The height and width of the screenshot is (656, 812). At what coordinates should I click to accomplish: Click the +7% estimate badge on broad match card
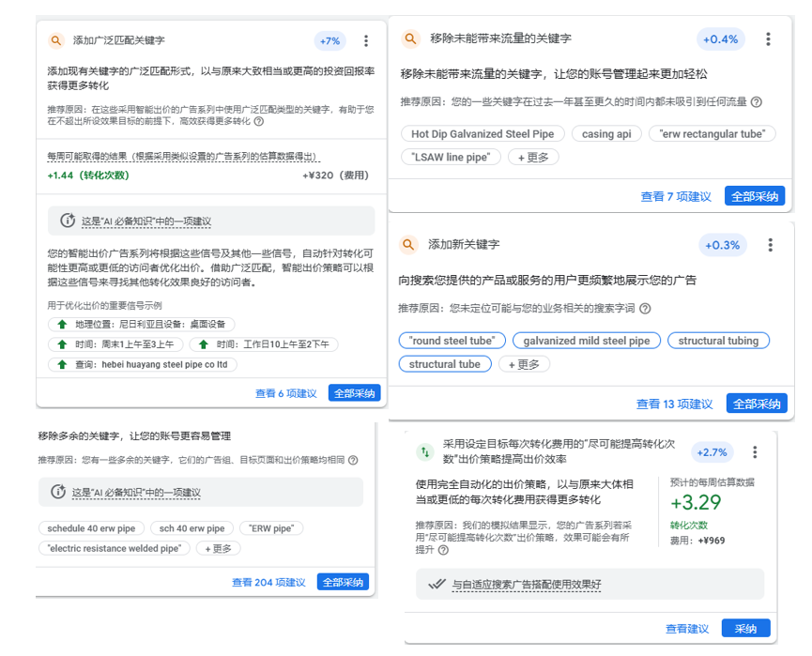click(x=329, y=40)
